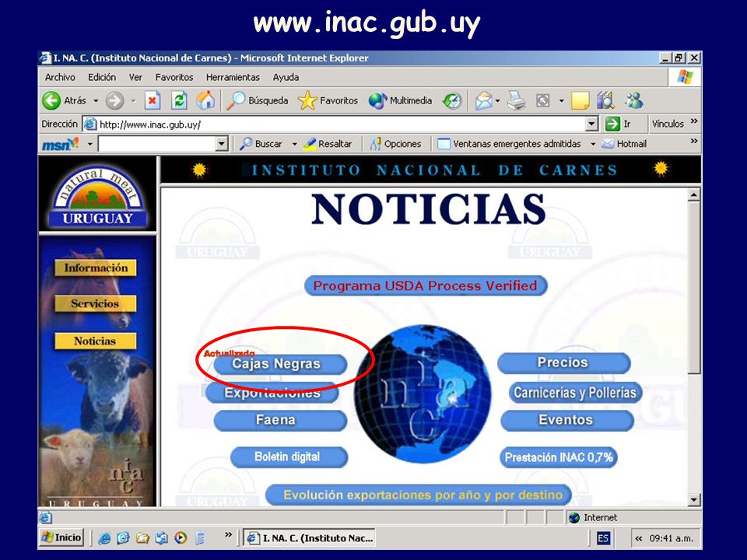
Task: Open the Home page icon
Action: (x=205, y=100)
